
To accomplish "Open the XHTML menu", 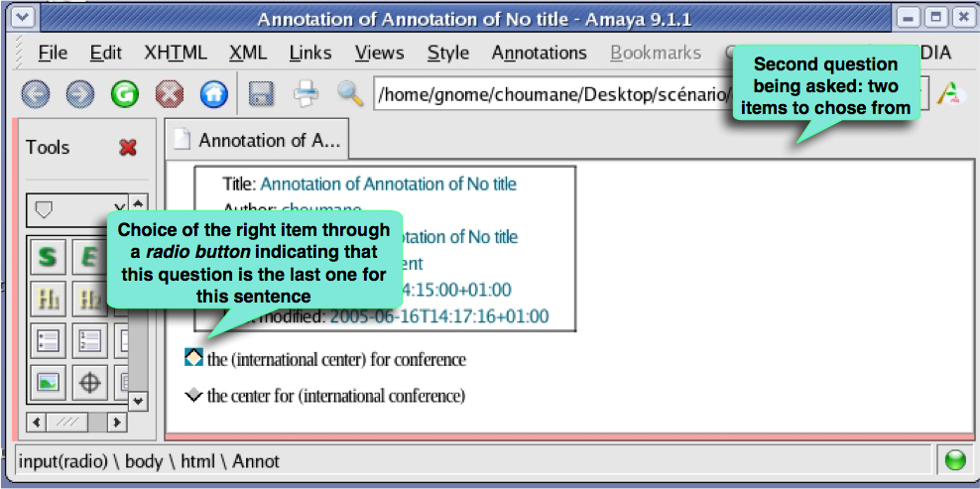I will [x=176, y=54].
